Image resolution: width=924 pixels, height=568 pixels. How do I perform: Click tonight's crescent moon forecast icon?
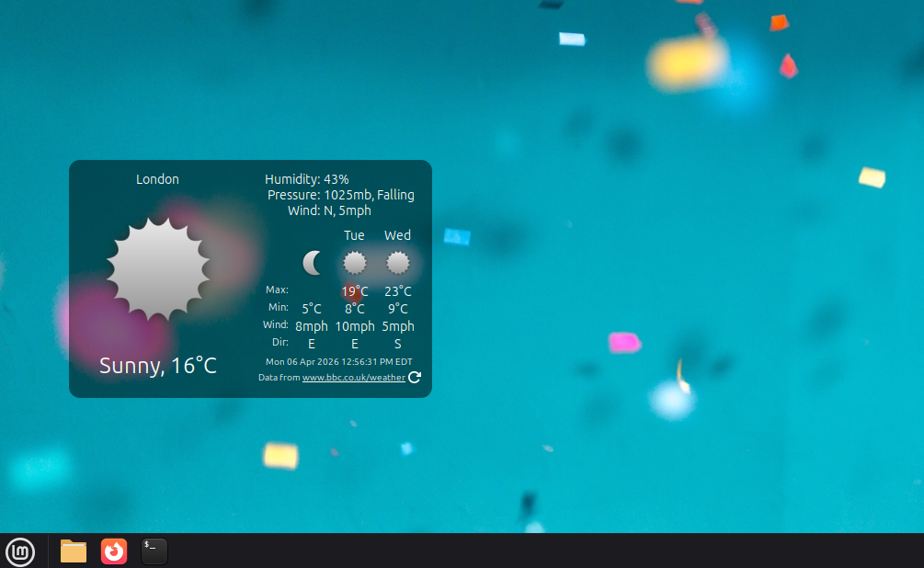[313, 263]
